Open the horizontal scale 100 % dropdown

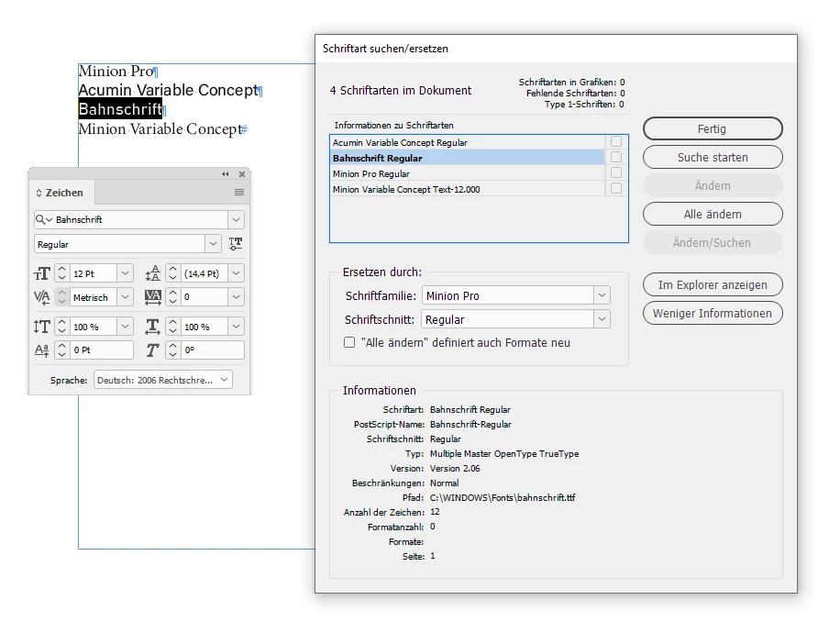coord(236,327)
